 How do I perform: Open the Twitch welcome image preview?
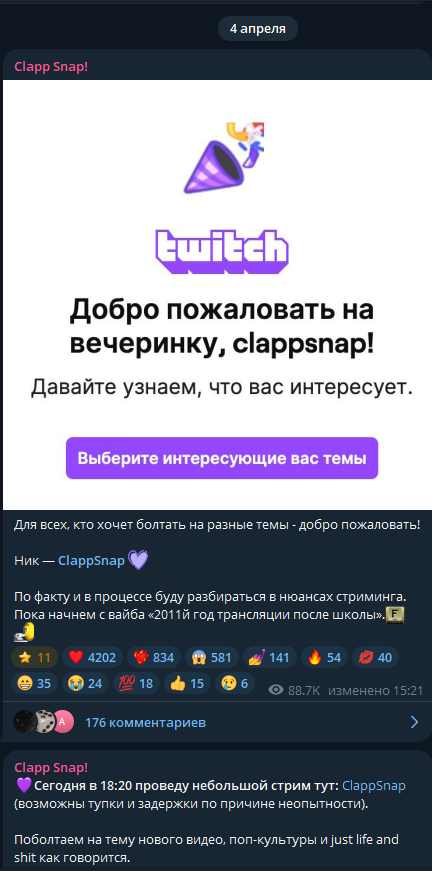[x=216, y=295]
